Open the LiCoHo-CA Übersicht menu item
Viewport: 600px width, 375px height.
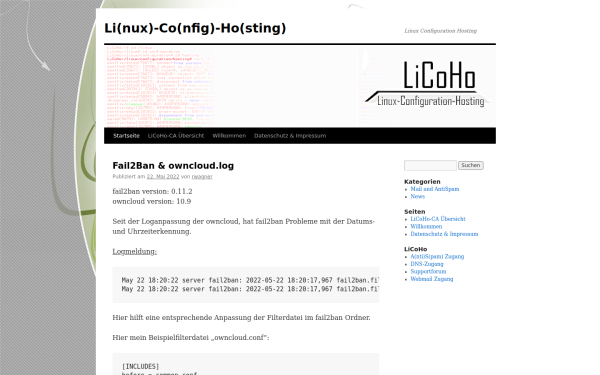point(176,136)
